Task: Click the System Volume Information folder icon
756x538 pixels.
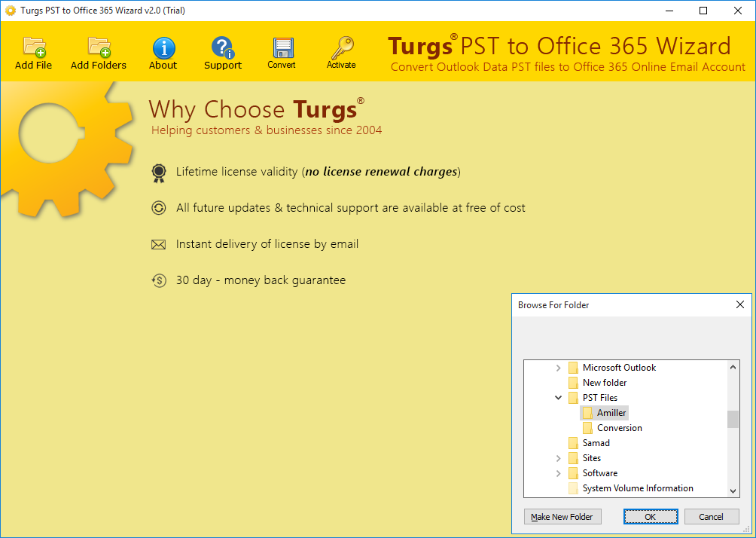Action: [x=573, y=488]
